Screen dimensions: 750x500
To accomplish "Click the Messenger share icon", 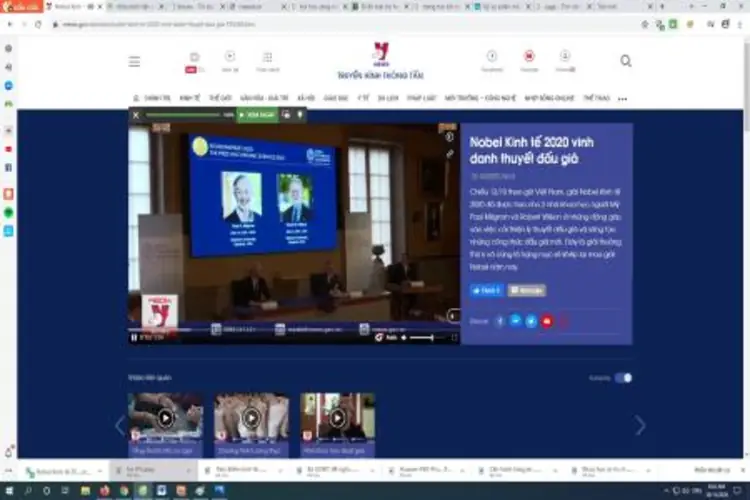I will point(515,321).
